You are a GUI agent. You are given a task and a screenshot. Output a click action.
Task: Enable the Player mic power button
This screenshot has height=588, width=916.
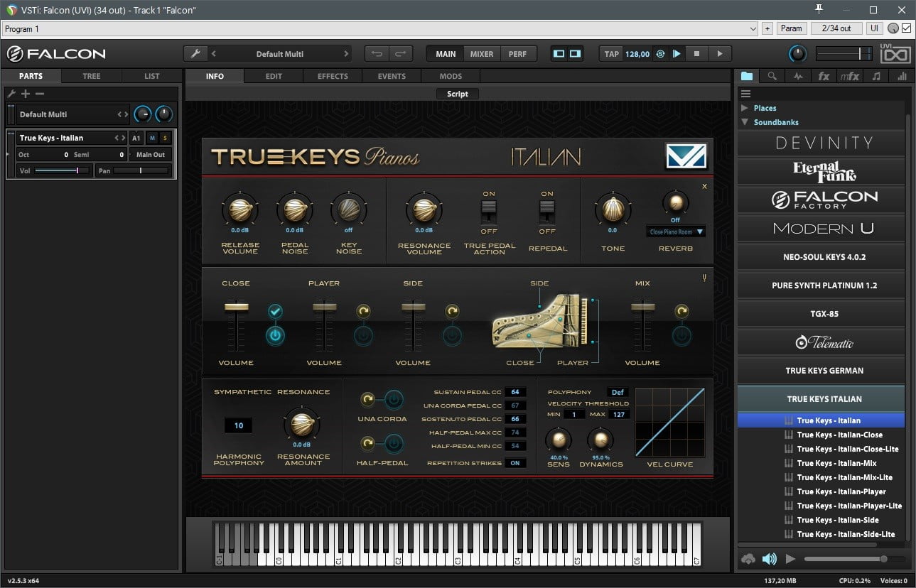coord(363,335)
